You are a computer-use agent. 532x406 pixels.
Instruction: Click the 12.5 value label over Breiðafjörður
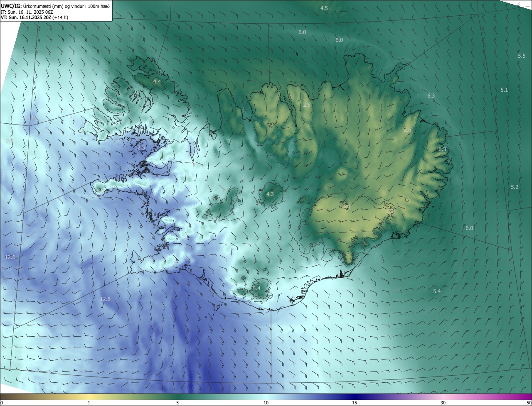[x=140, y=148]
